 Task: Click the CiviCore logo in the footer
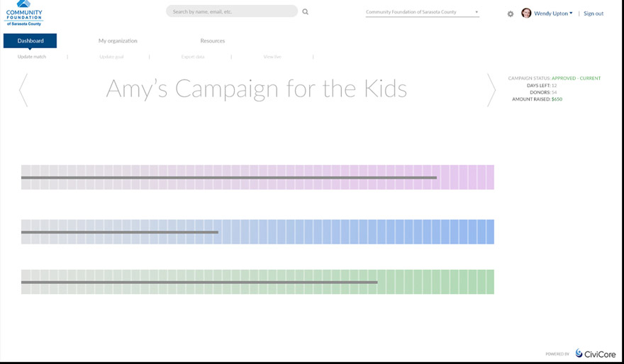click(595, 353)
